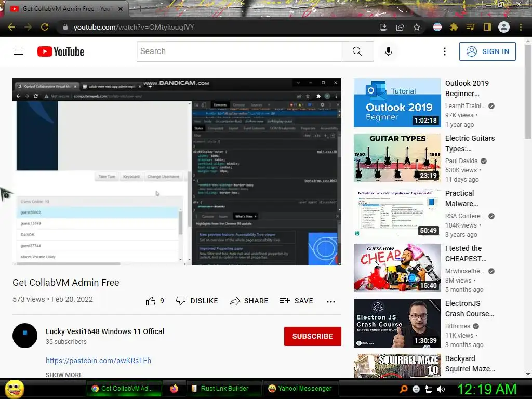Click the ElectronJS Crash Course title
Screen dimensions: 532x399
[470, 309]
